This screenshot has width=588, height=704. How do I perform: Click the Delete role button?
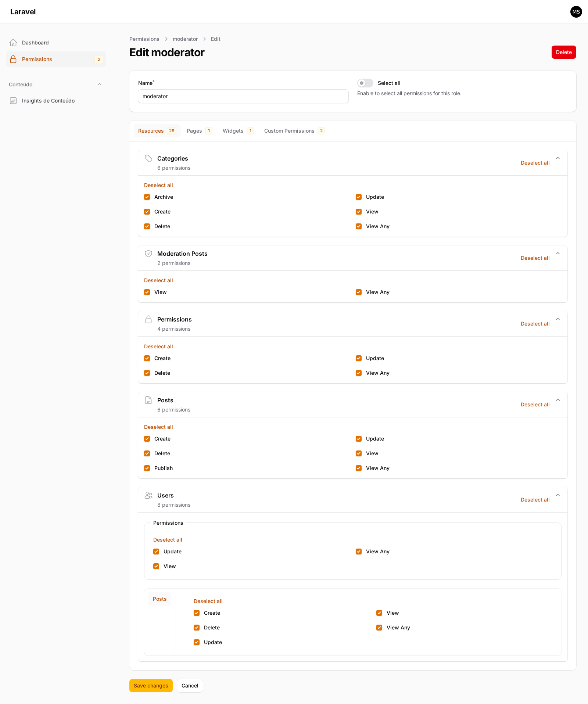(563, 52)
